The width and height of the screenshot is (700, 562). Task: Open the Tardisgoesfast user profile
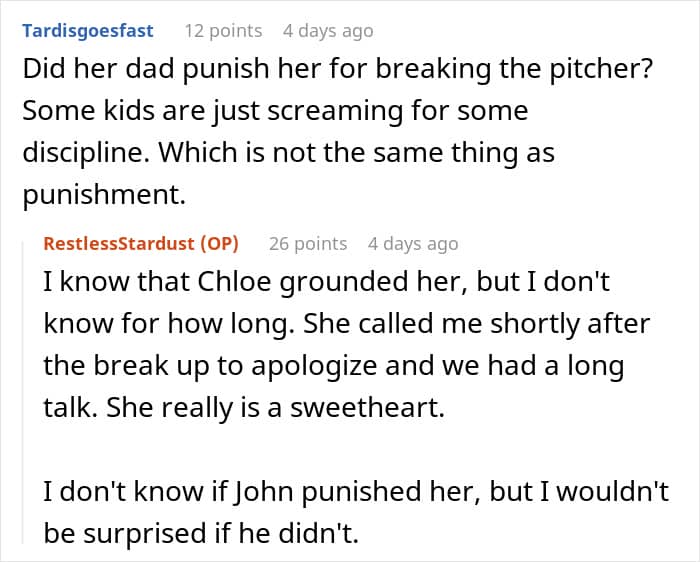[88, 31]
